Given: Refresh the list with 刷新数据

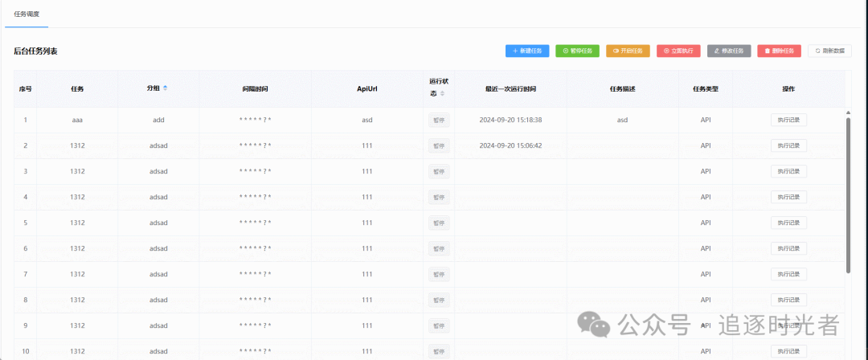Looking at the screenshot, I should pos(829,51).
